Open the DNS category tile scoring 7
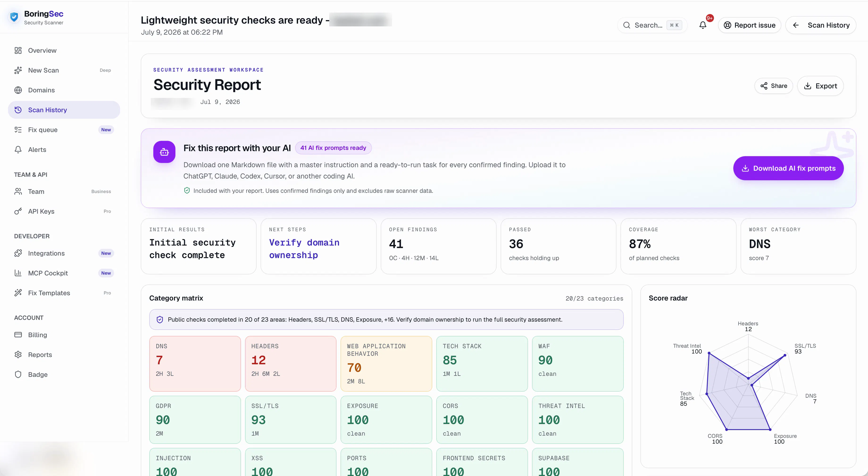The image size is (868, 476). coord(195,364)
